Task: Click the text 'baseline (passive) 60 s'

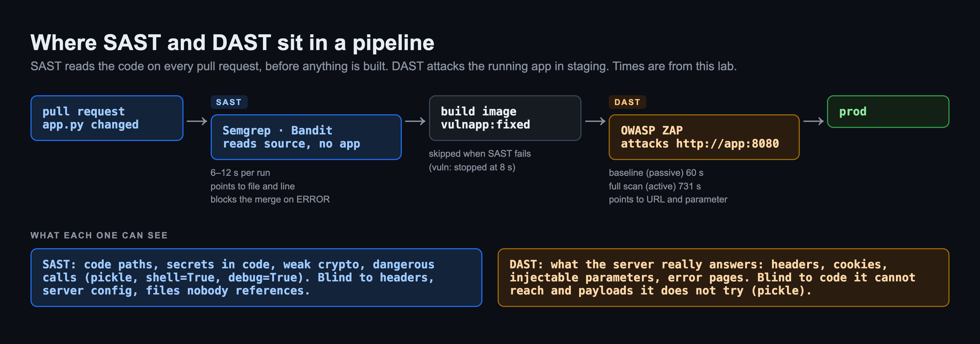Action: 656,173
